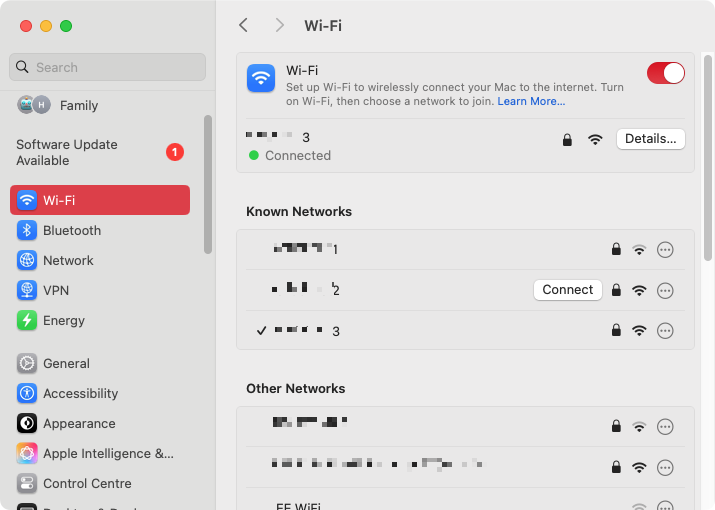The width and height of the screenshot is (715, 510).
Task: Click the yellow minimize window button
Action: 46,26
